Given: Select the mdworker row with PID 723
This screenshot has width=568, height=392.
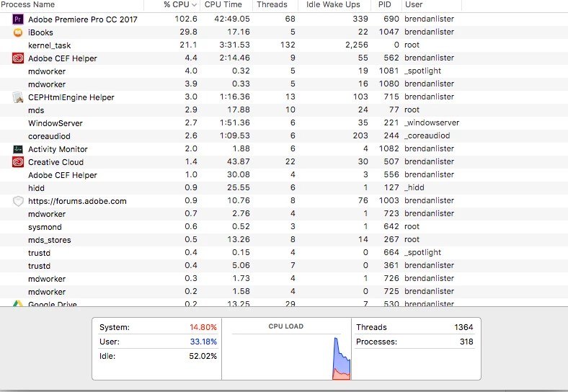Looking at the screenshot, I should (284, 214).
